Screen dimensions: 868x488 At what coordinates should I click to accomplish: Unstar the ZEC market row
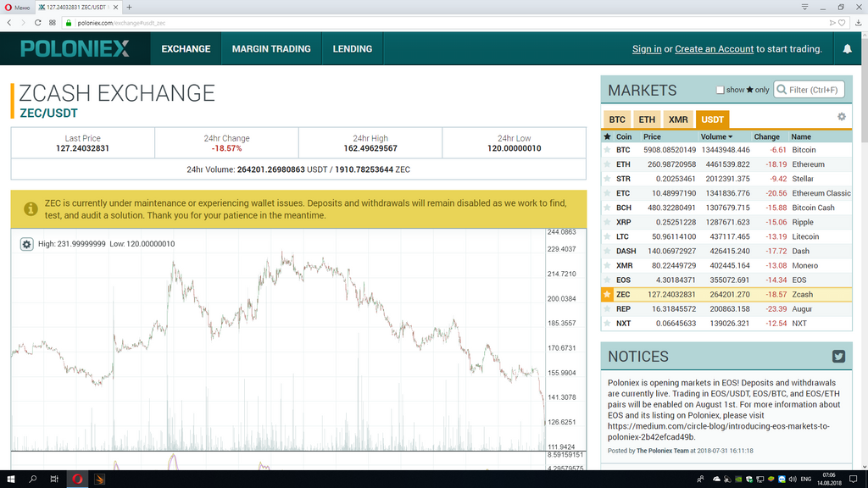point(607,294)
